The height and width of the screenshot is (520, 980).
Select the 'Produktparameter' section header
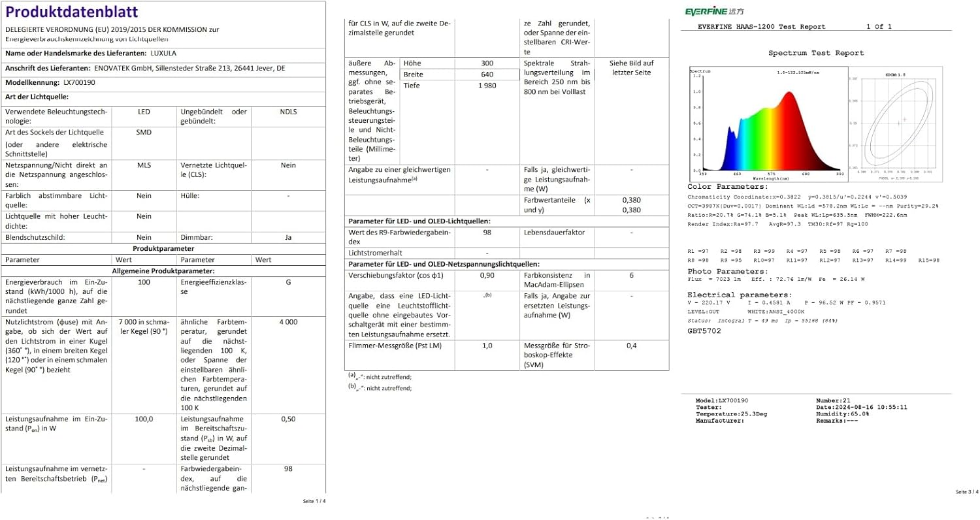pyautogui.click(x=163, y=249)
